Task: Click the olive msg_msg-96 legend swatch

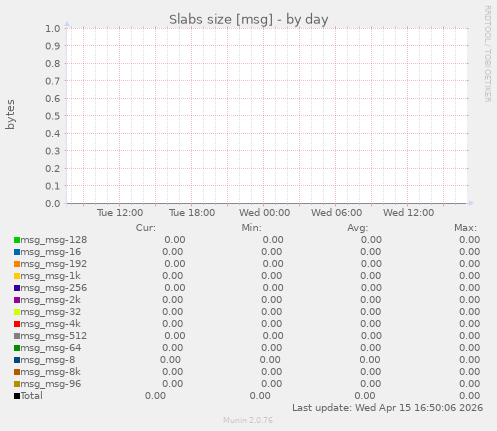Action: [17, 384]
